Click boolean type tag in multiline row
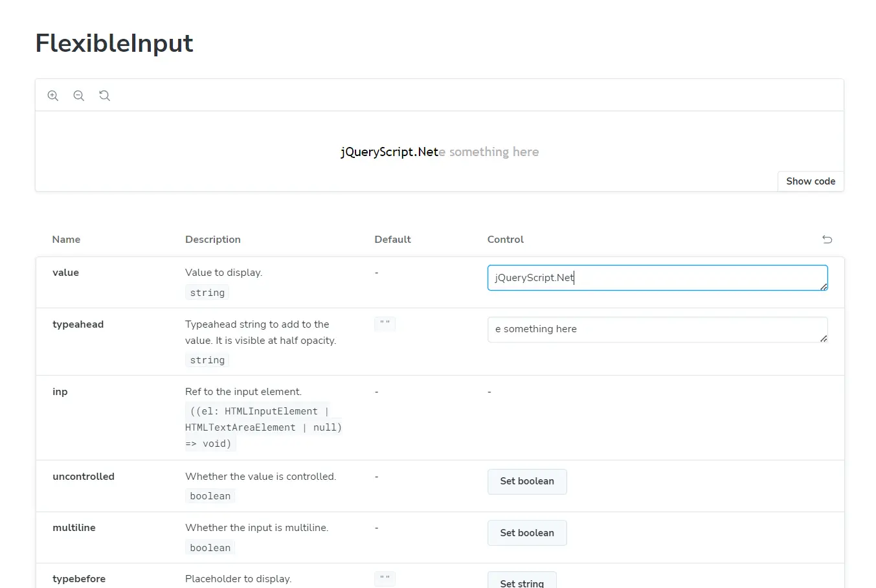The image size is (876, 588). point(210,548)
